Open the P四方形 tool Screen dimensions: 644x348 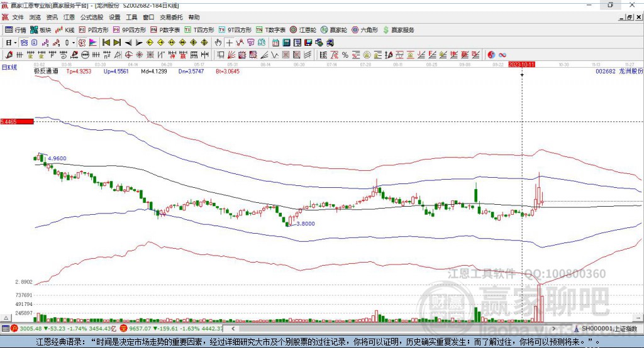coord(94,30)
